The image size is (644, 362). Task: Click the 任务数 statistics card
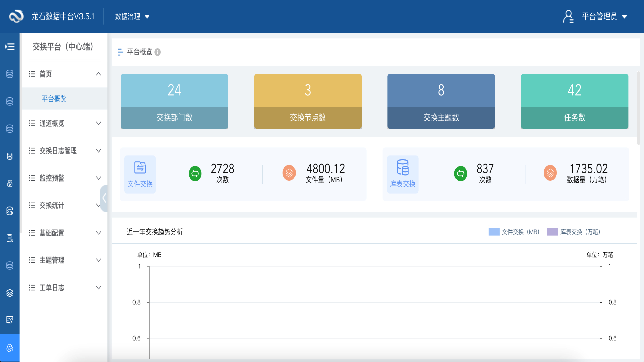click(x=574, y=101)
